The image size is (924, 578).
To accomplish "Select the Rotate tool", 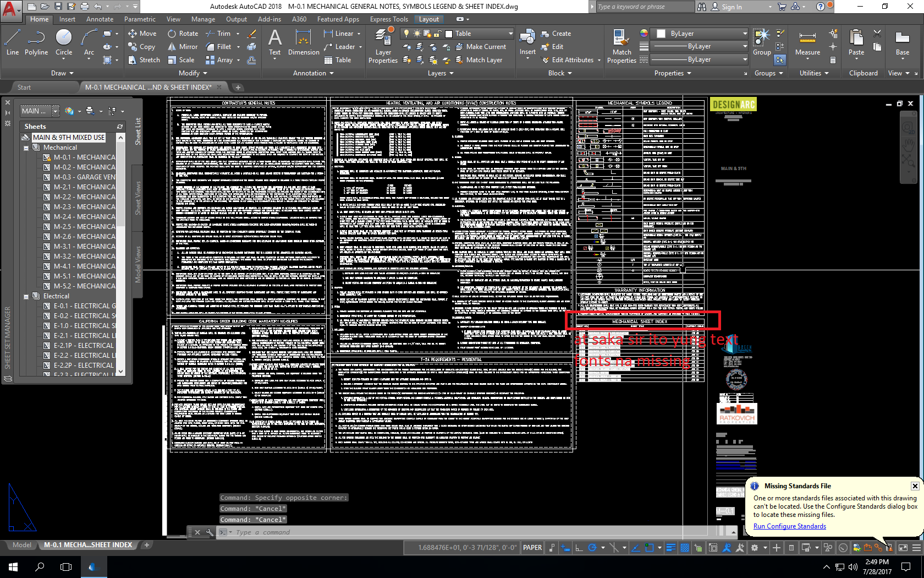I will [183, 34].
